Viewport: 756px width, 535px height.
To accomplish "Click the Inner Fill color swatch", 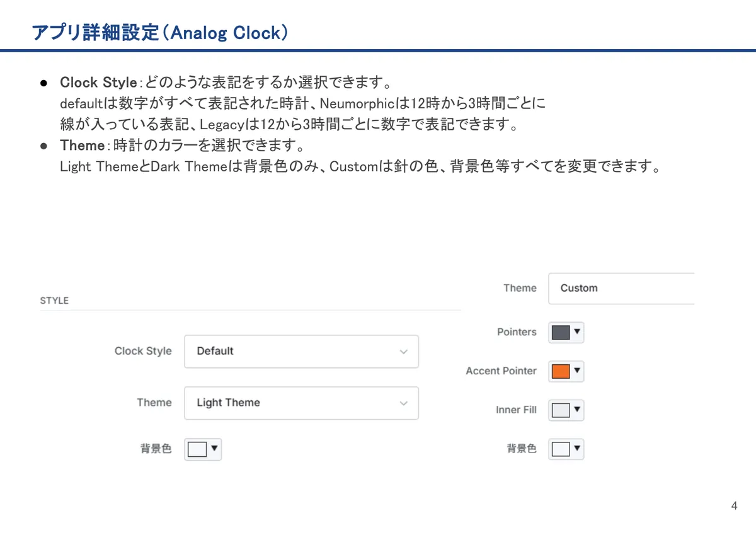I will pos(566,410).
